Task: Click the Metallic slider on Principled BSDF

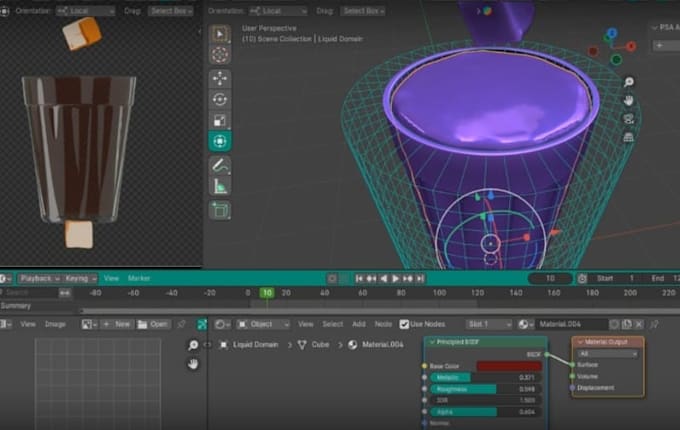Action: (x=486, y=378)
